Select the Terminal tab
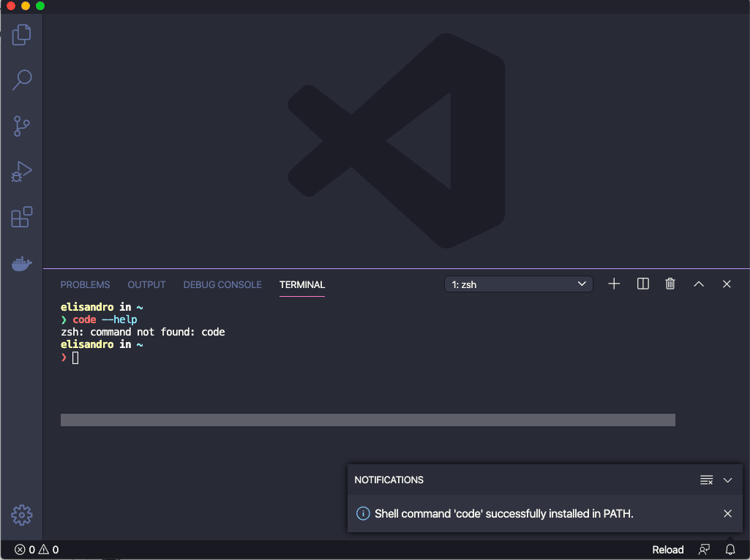Viewport: 750px width, 560px height. click(x=301, y=285)
